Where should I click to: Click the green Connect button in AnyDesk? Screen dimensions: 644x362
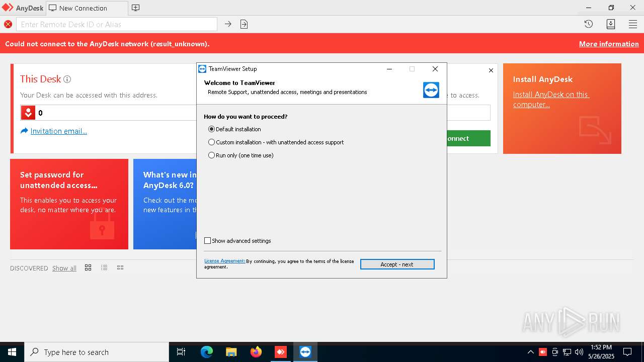click(x=468, y=138)
